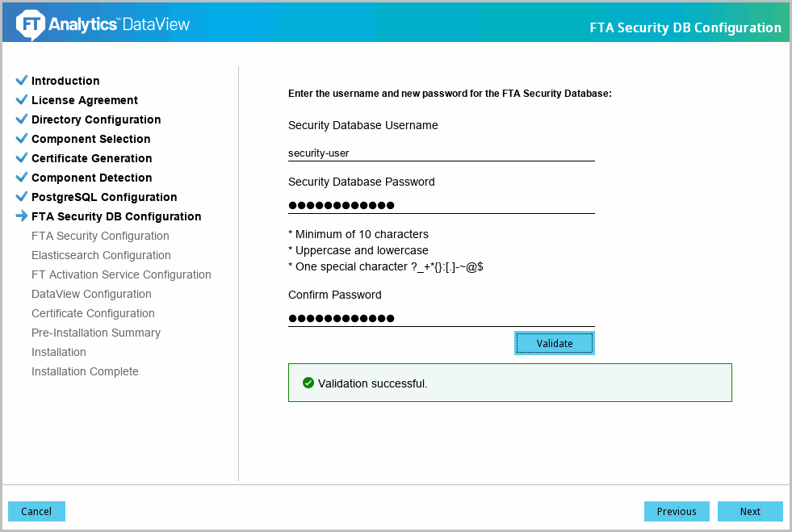Click the checkmark next to Directory Configuration

click(x=22, y=119)
